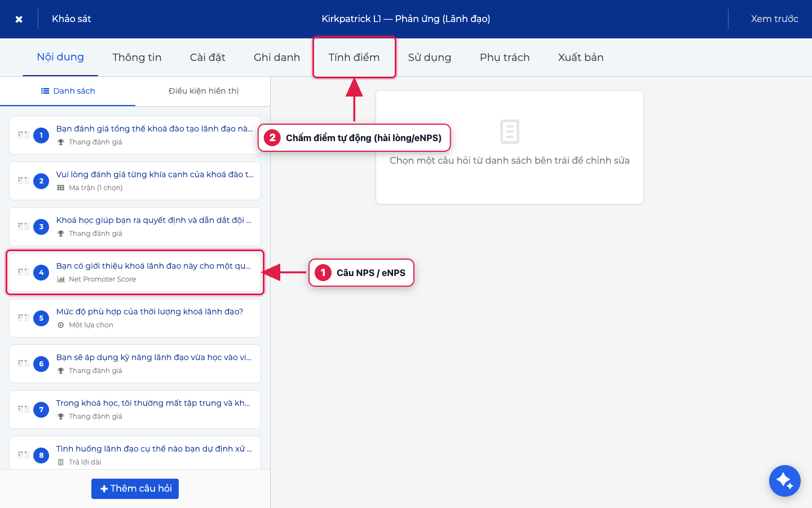The width and height of the screenshot is (812, 508).
Task: Click the drag handle of question 1
Action: (x=23, y=135)
